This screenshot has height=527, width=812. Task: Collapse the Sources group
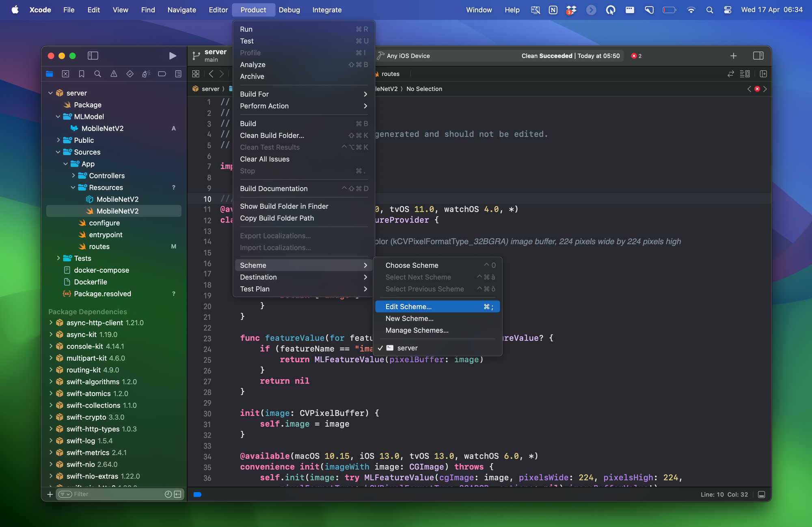click(x=58, y=152)
